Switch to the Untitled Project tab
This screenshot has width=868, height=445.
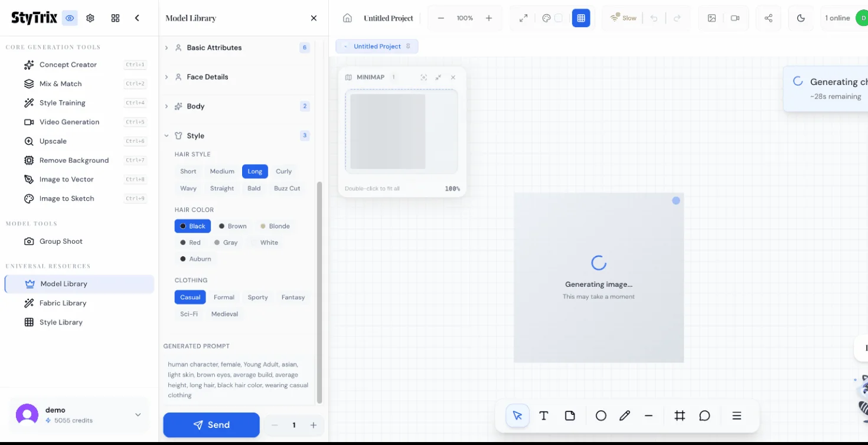coord(377,47)
